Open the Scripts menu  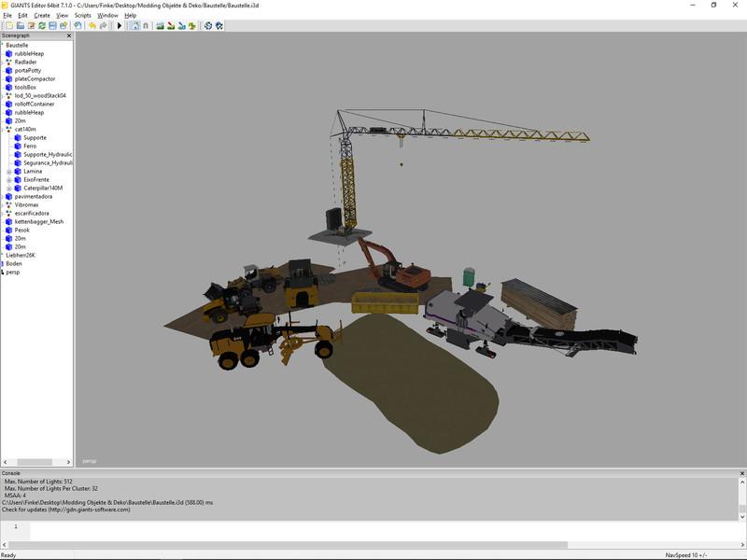tap(82, 16)
